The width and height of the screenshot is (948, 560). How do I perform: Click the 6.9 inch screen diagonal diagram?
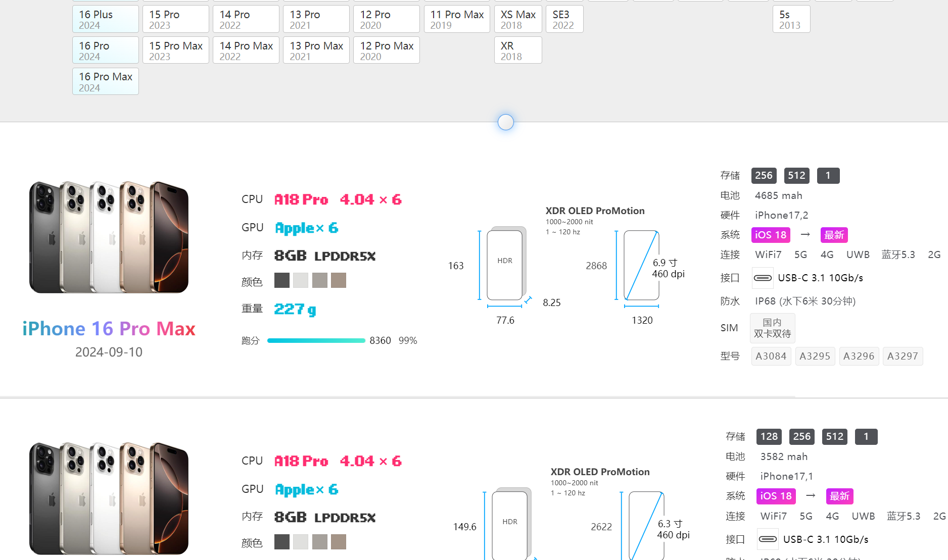point(641,265)
